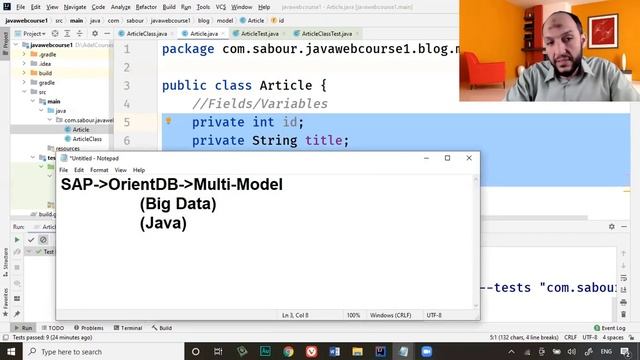Select ArticleClass in project tree
640x360 pixels.
point(87,139)
